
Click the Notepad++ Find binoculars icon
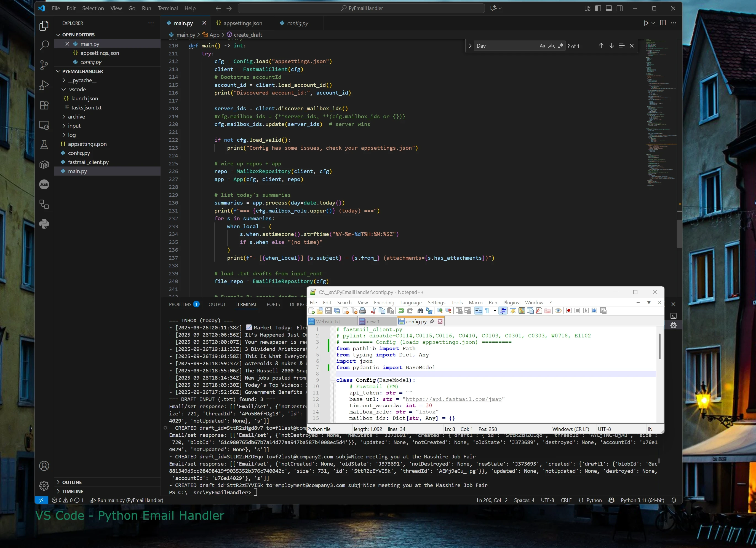tap(420, 311)
